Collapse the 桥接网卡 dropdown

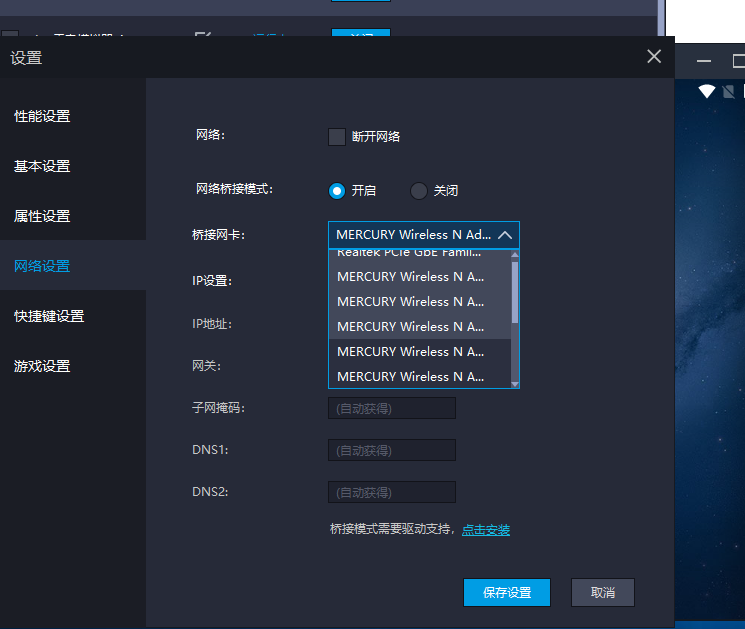[x=505, y=235]
